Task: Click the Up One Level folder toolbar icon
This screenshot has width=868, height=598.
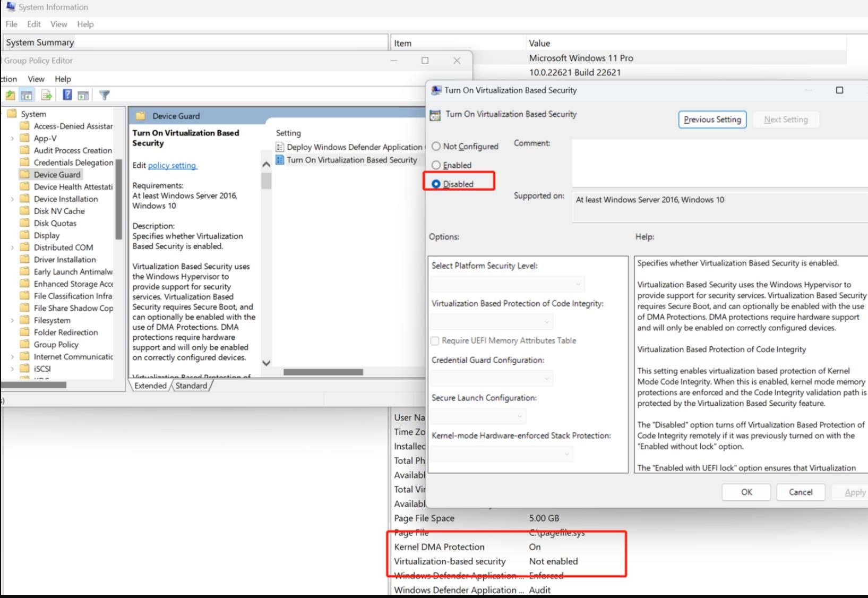Action: (x=10, y=95)
